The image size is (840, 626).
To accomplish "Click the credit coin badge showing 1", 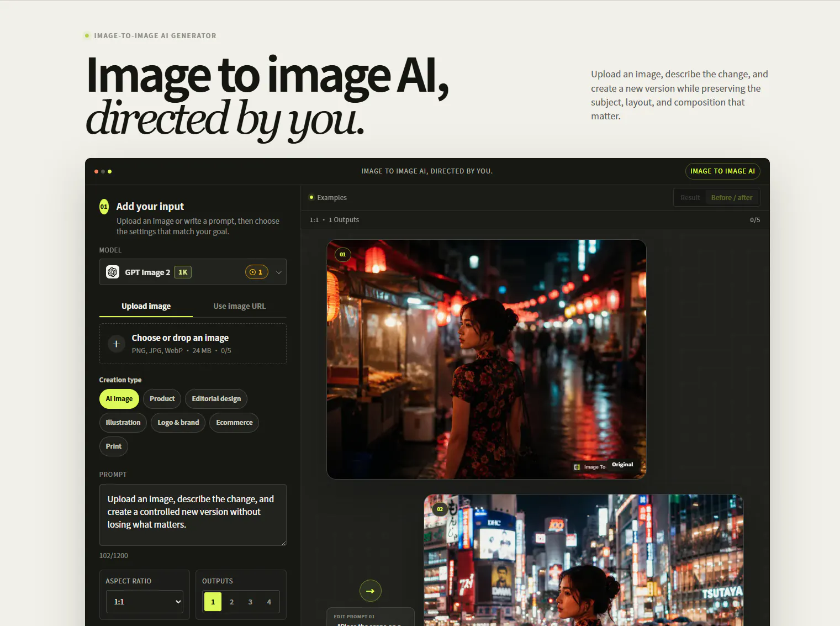I will tap(257, 272).
